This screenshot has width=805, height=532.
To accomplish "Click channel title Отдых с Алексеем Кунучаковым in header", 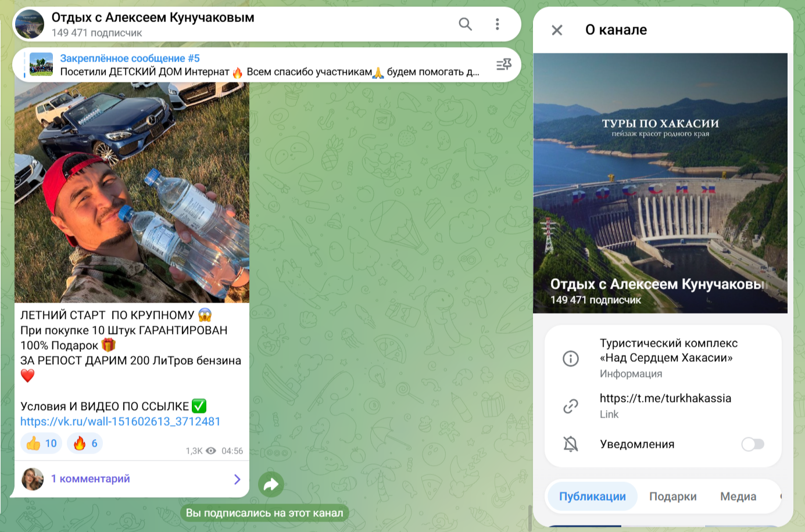I will pos(153,17).
